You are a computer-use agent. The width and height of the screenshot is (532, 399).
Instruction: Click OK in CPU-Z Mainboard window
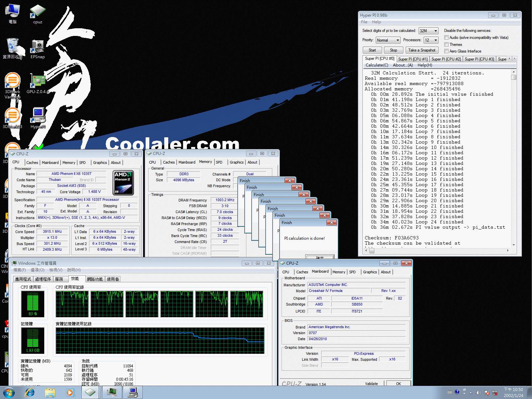click(x=398, y=383)
